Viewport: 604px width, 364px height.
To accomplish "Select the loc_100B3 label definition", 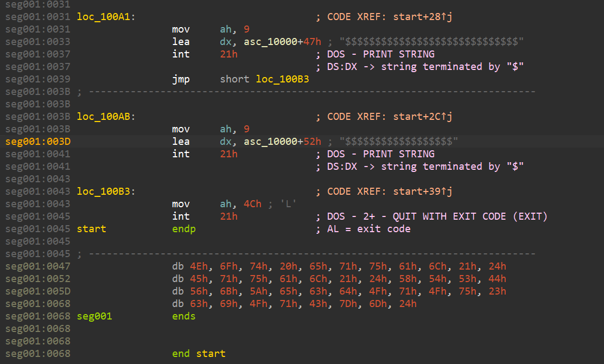I will [105, 191].
